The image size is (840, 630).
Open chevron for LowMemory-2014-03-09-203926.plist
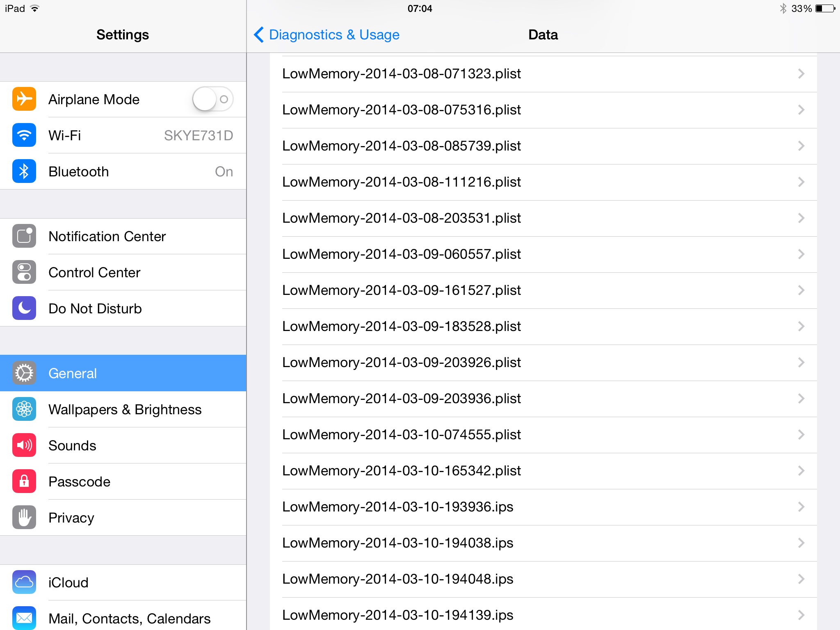[x=801, y=363]
